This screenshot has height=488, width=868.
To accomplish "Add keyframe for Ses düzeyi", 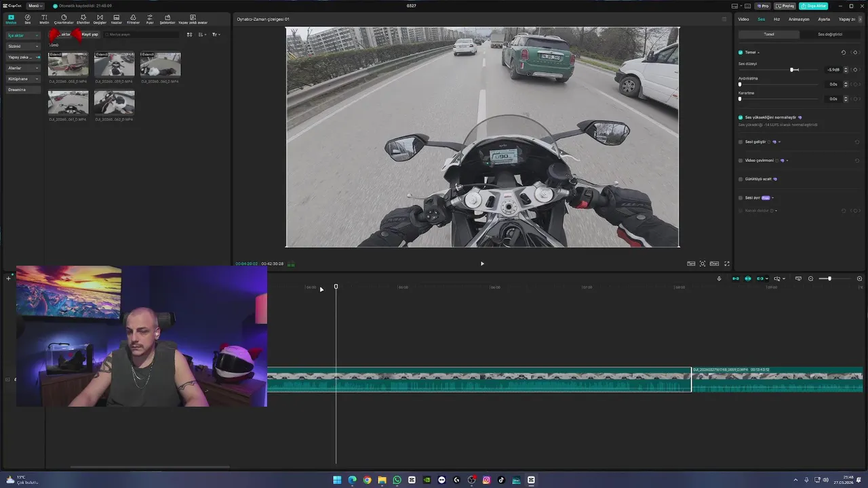I will [x=855, y=70].
